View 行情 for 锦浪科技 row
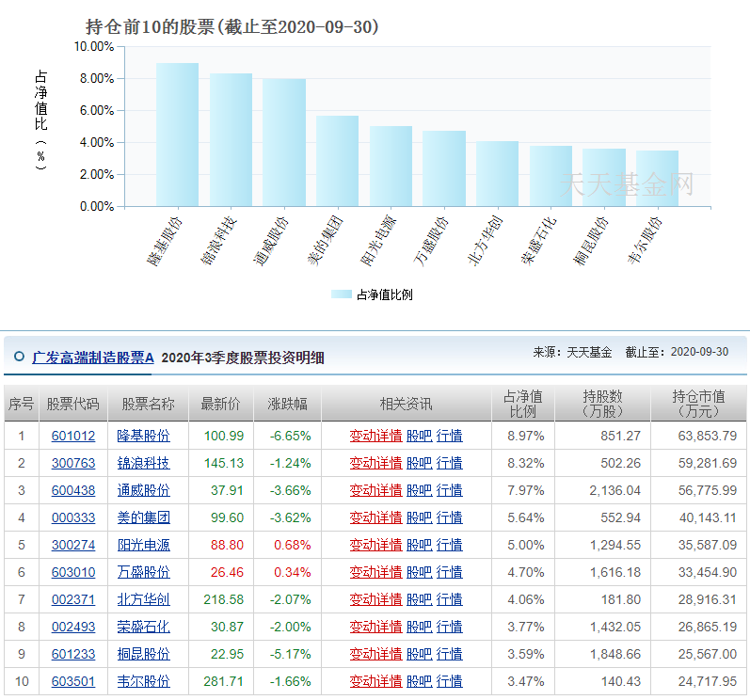 click(x=449, y=463)
